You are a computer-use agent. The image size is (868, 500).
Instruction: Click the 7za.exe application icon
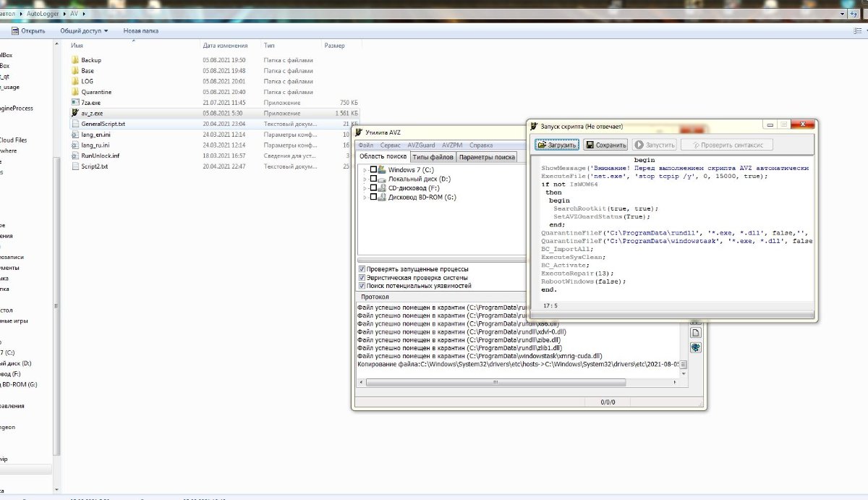click(x=75, y=103)
